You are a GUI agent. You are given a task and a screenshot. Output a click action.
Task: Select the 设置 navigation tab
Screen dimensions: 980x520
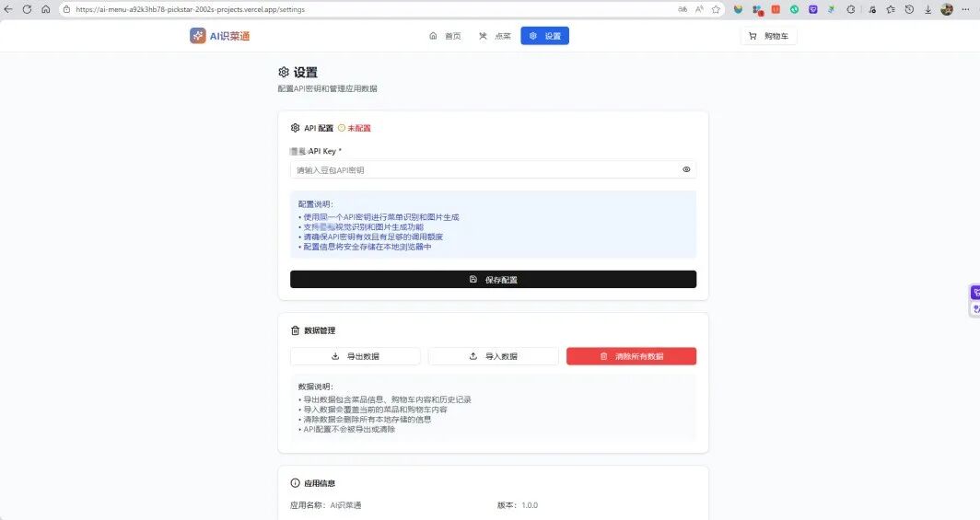(x=545, y=36)
